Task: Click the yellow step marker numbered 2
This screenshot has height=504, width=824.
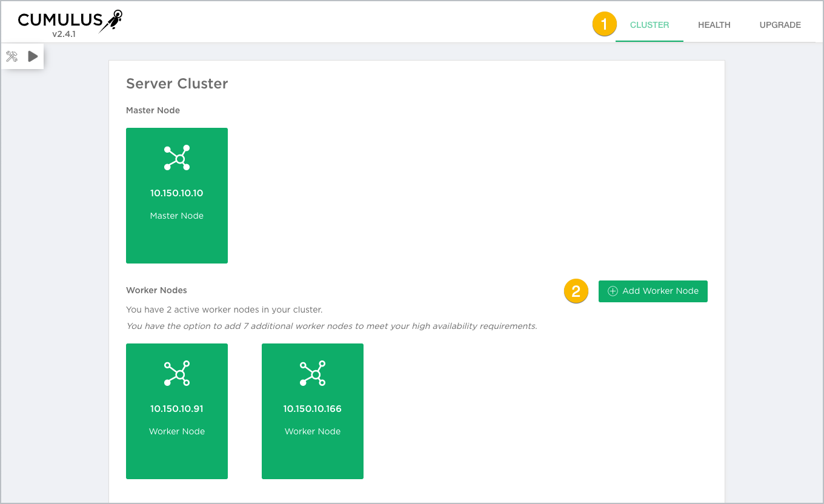Action: pyautogui.click(x=576, y=291)
